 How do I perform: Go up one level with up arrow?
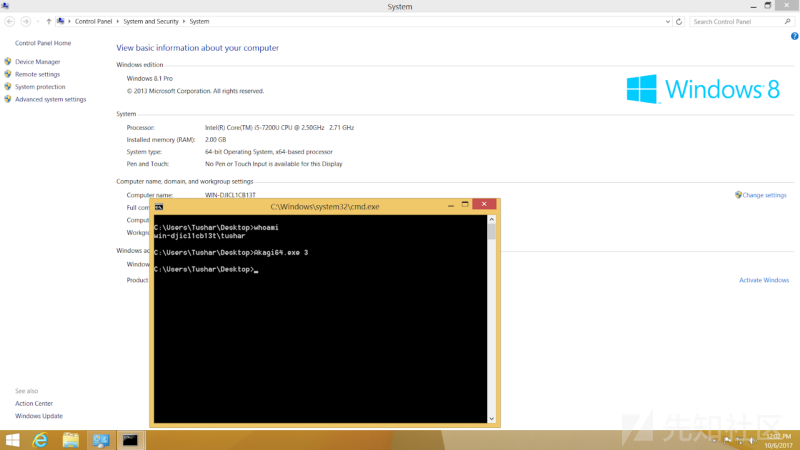[x=48, y=21]
